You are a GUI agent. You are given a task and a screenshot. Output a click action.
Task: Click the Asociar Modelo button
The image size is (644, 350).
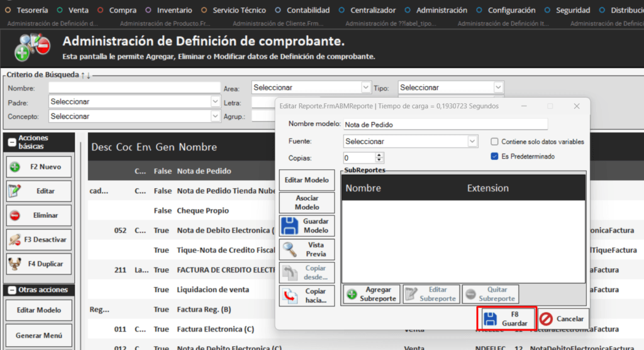tap(307, 203)
